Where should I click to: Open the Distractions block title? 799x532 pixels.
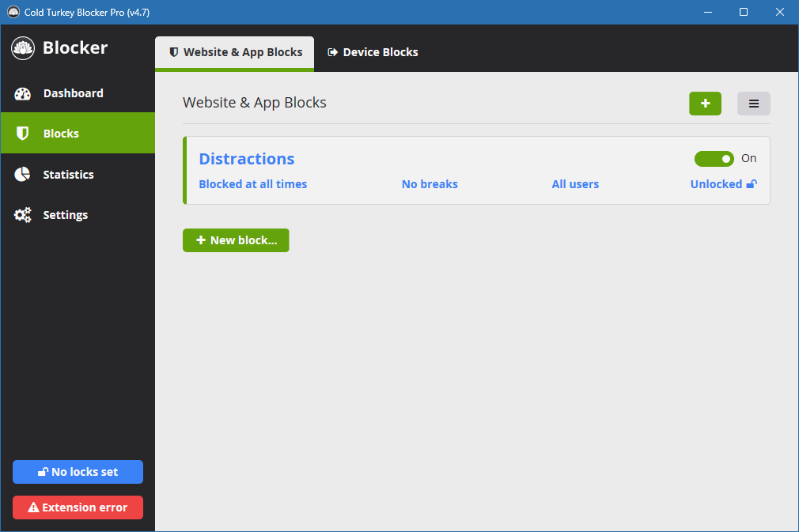coord(247,159)
